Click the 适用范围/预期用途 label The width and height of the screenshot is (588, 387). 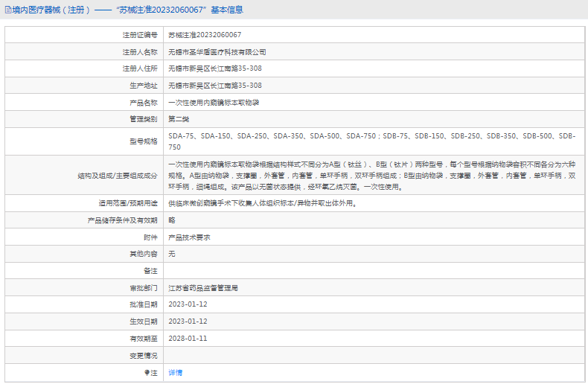click(x=128, y=203)
